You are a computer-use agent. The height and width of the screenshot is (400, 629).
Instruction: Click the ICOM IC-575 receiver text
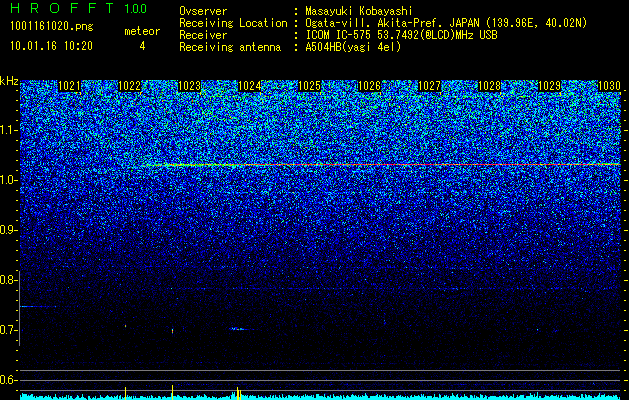point(401,35)
